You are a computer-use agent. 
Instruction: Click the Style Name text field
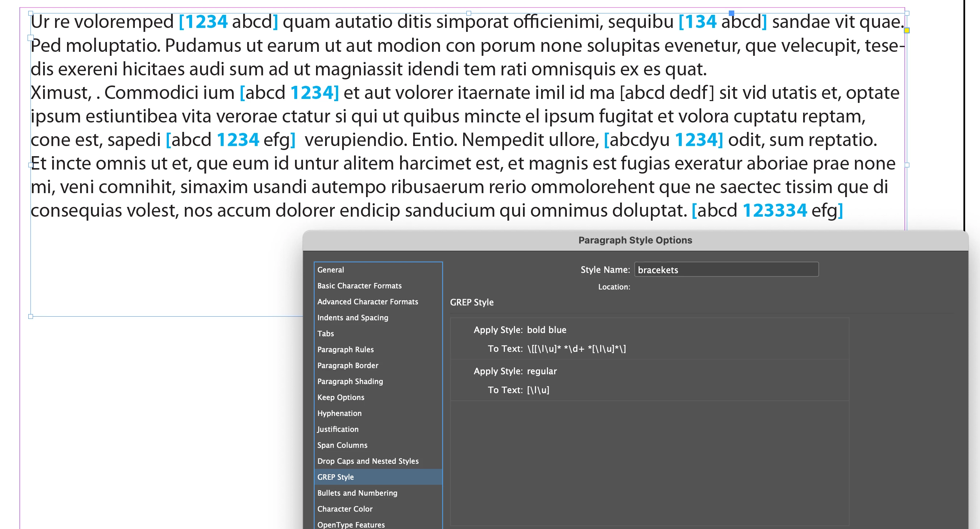726,270
